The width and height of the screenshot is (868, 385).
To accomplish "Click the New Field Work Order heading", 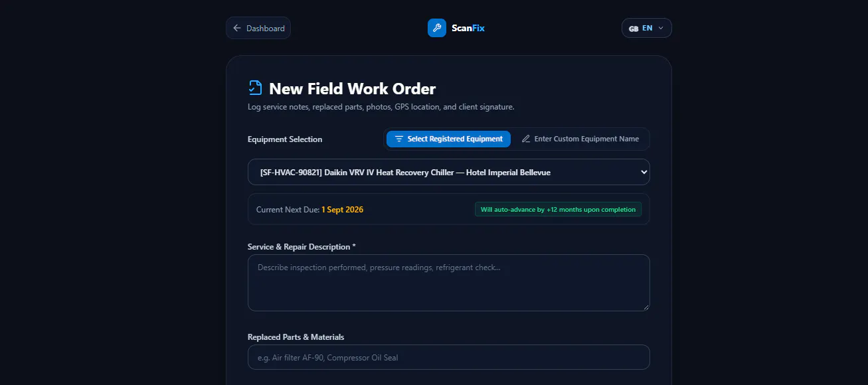I will [353, 88].
